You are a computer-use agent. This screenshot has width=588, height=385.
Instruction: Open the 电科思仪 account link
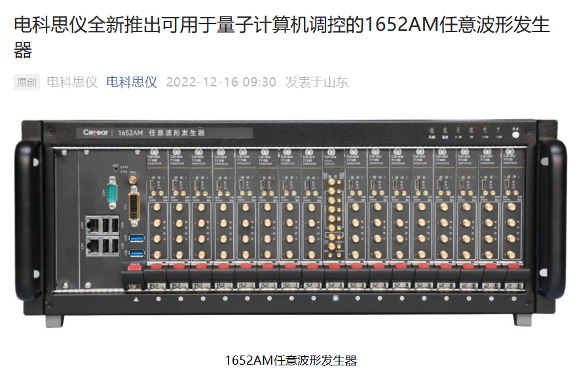(x=132, y=82)
